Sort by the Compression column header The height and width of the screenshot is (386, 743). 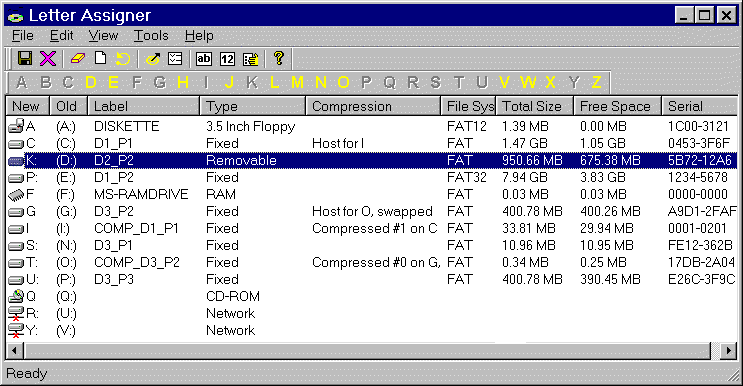[373, 106]
